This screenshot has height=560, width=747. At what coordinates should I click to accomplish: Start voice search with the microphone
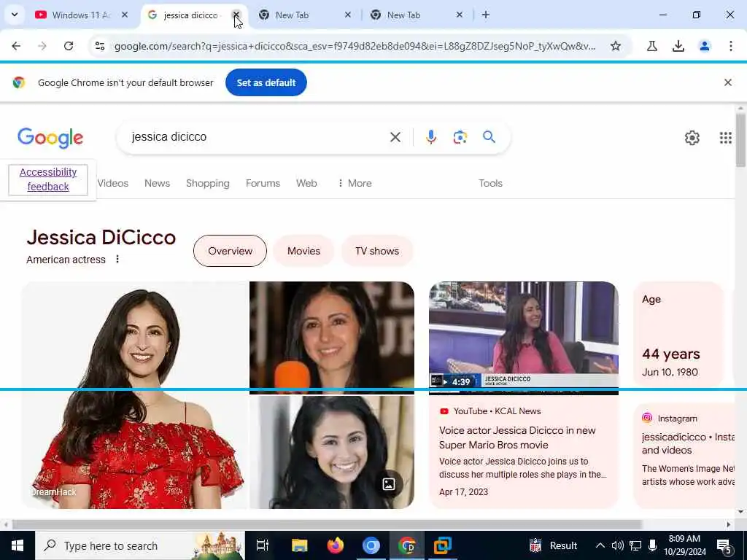[430, 137]
